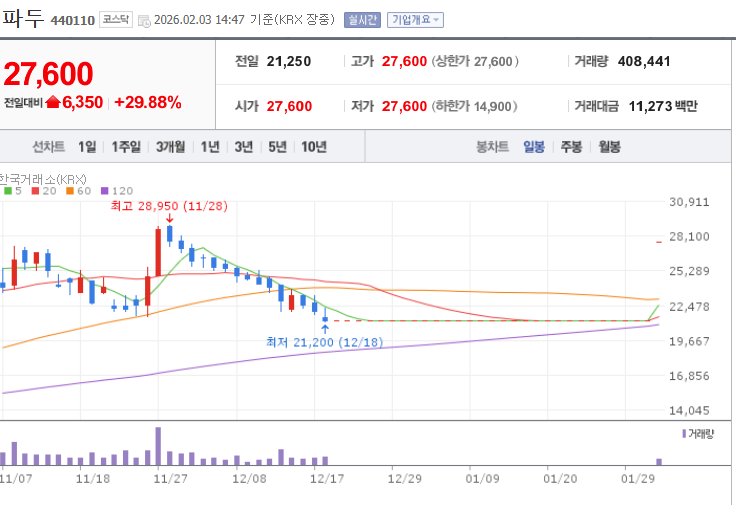The width and height of the screenshot is (736, 505).
Task: Click the red 20-day moving average swatch
Action: click(35, 191)
